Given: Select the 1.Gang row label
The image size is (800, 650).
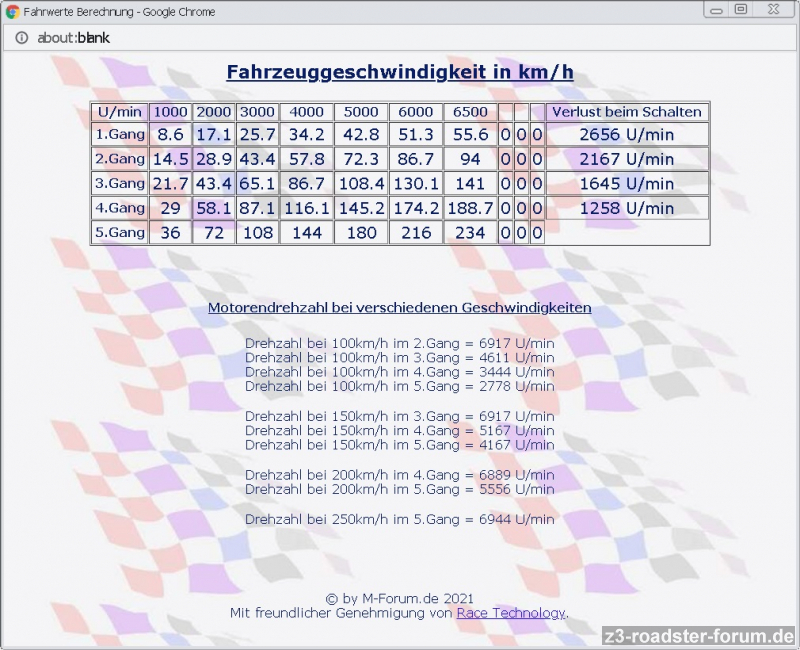Looking at the screenshot, I should (x=120, y=134).
